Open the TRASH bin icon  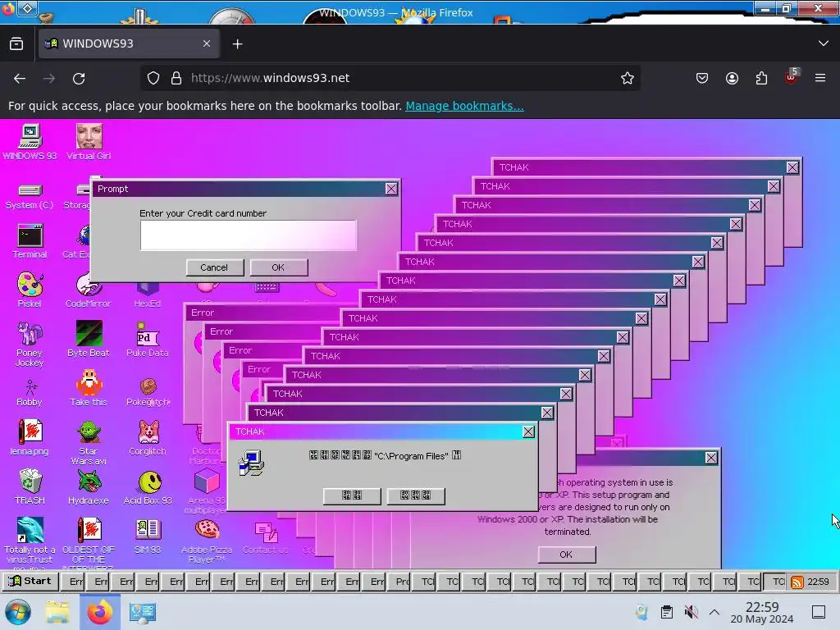(x=30, y=486)
